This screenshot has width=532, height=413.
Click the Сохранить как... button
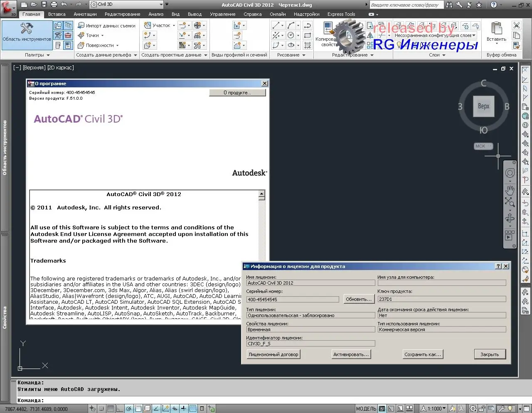pyautogui.click(x=423, y=354)
